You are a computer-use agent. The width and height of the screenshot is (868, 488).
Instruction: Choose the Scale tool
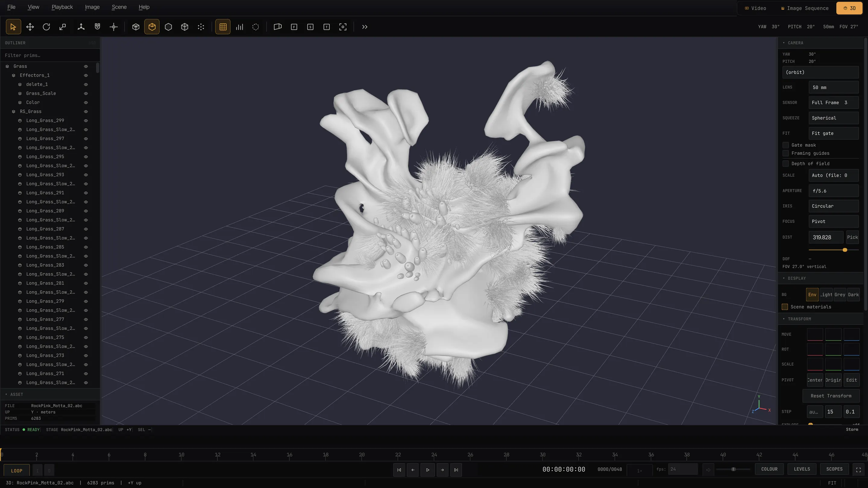[x=63, y=27]
